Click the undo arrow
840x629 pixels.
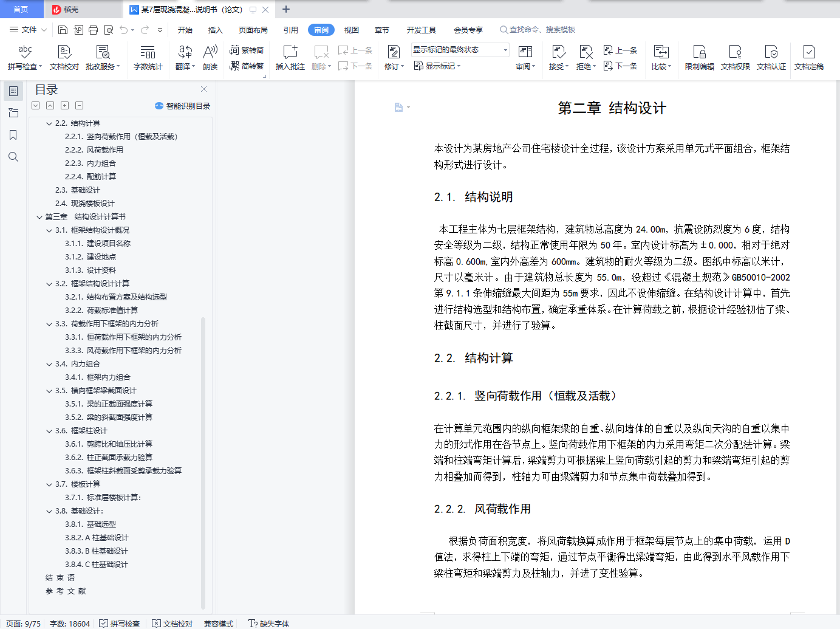(x=124, y=30)
